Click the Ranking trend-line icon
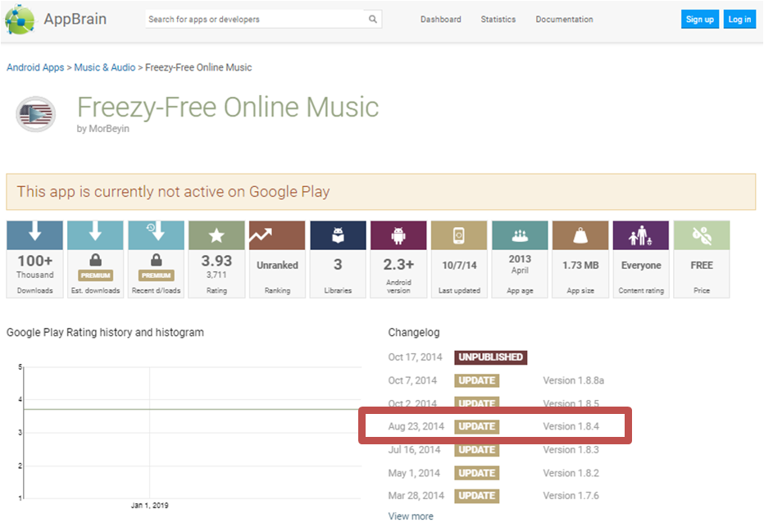 [261, 235]
